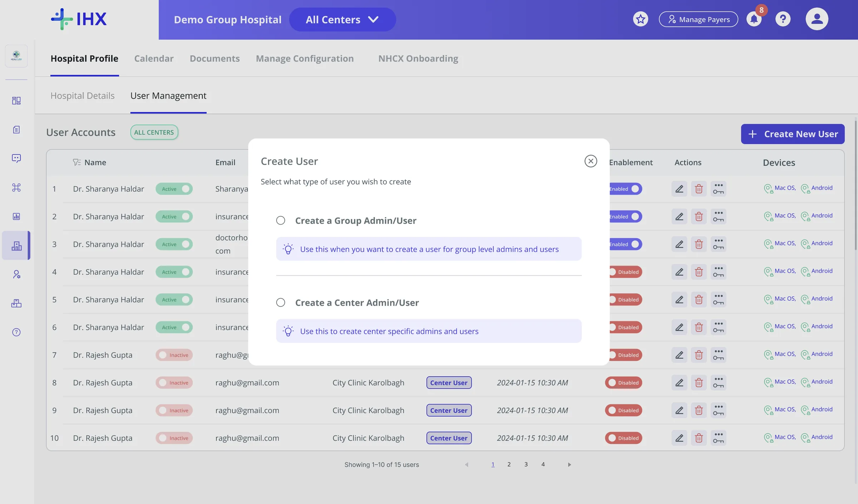Go to next page arrow in pagination

click(x=569, y=464)
